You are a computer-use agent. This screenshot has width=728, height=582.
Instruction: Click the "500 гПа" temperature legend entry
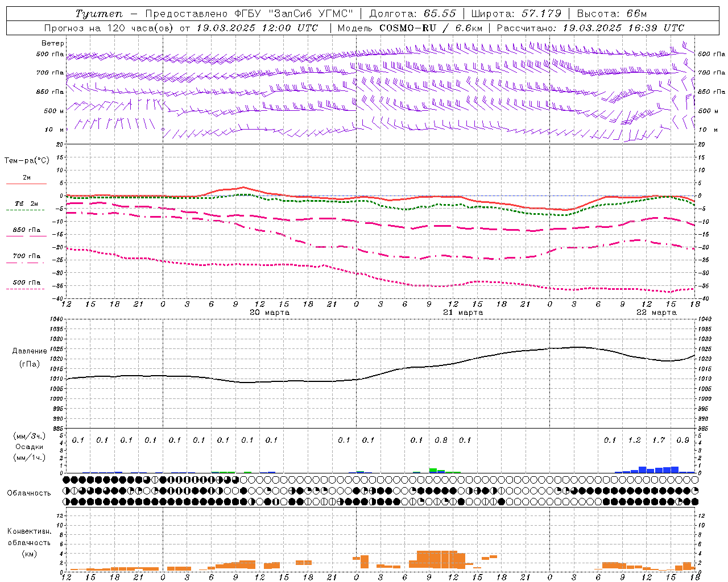click(27, 282)
